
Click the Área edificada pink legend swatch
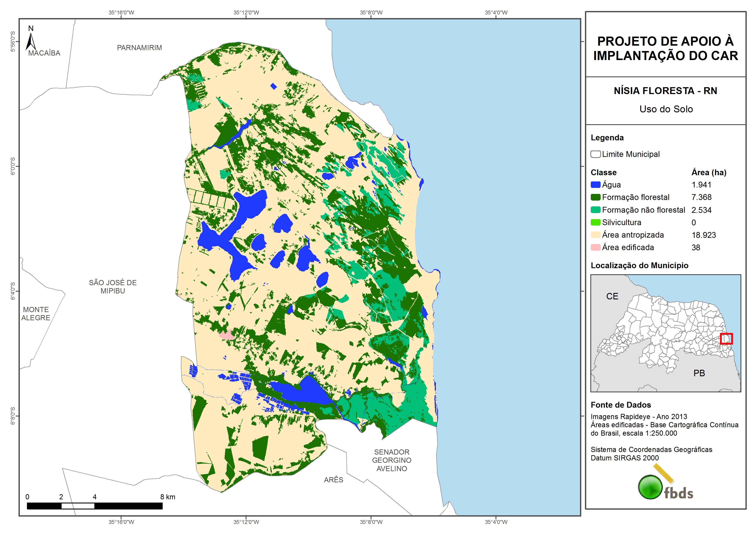pyautogui.click(x=595, y=248)
